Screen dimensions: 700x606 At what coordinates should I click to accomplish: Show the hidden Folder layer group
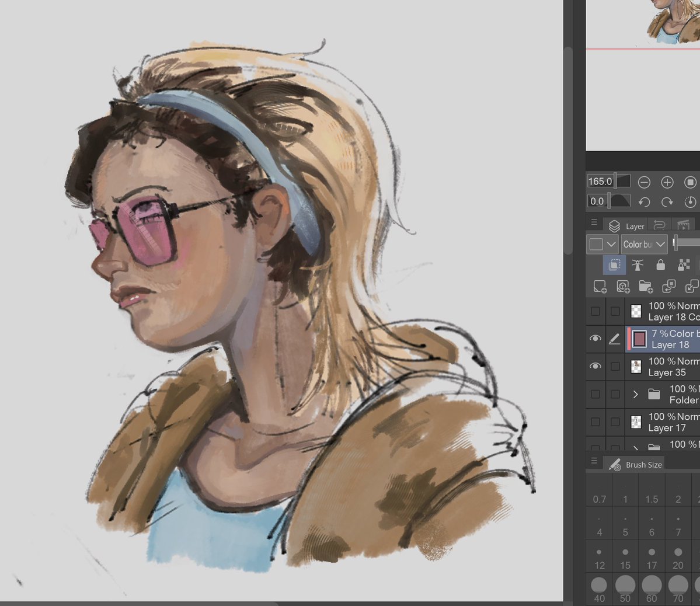click(595, 394)
